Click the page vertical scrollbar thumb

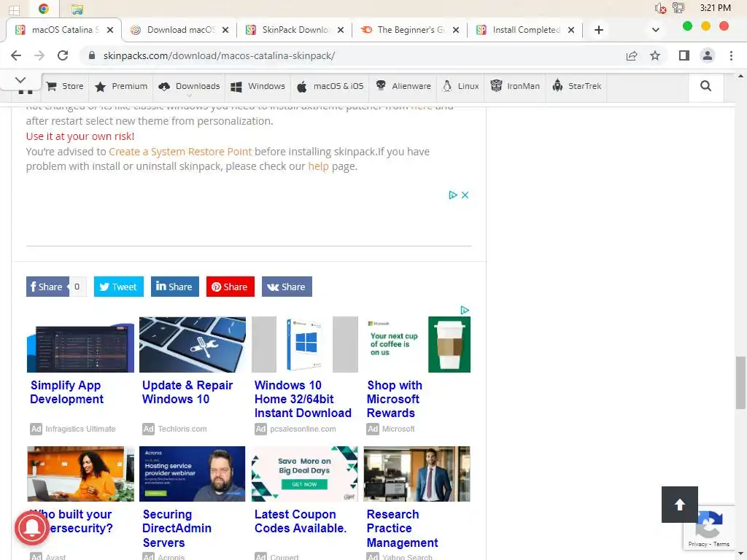click(x=740, y=382)
